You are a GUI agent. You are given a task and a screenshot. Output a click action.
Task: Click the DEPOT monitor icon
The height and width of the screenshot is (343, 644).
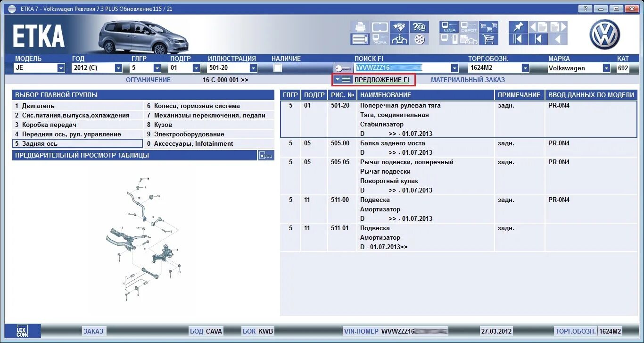click(469, 27)
